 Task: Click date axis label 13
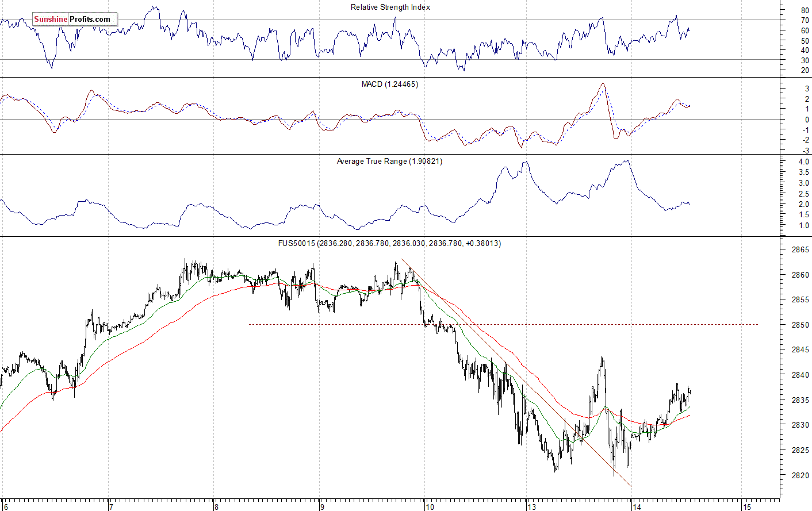[x=531, y=507]
